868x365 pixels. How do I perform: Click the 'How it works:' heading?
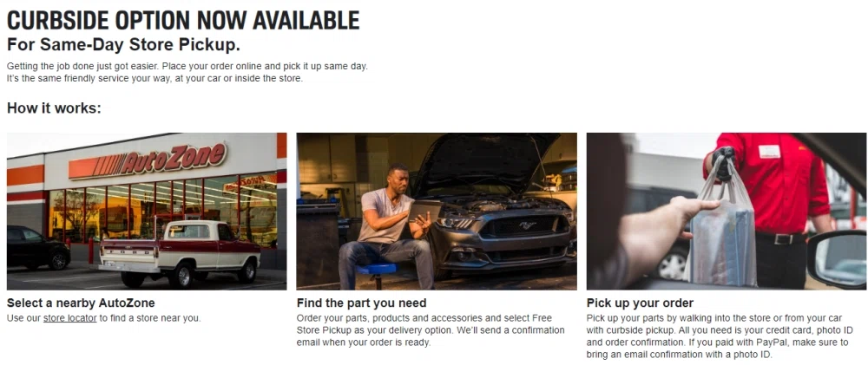(54, 108)
